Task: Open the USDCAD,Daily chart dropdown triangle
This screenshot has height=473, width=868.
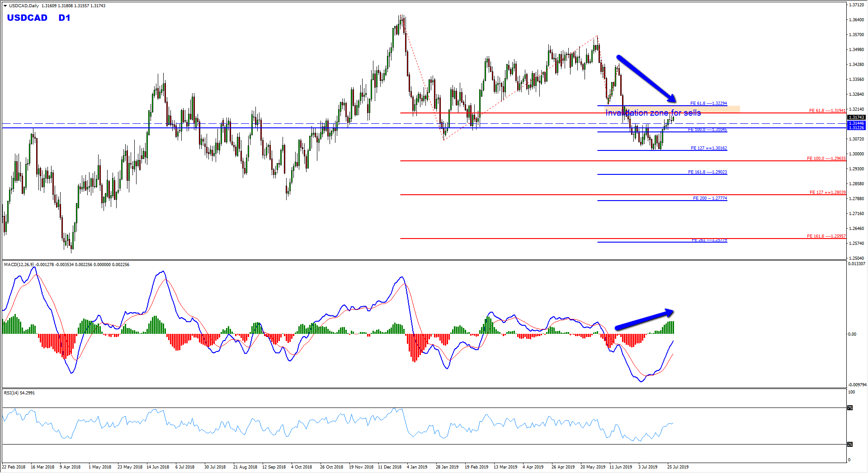Action: point(5,6)
